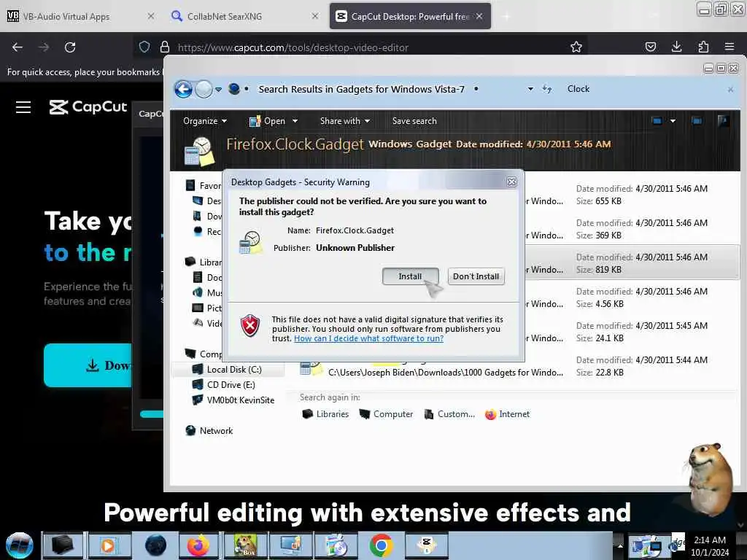Open the Explorer recent pages dropdown arrow
This screenshot has height=560, width=747.
(218, 89)
